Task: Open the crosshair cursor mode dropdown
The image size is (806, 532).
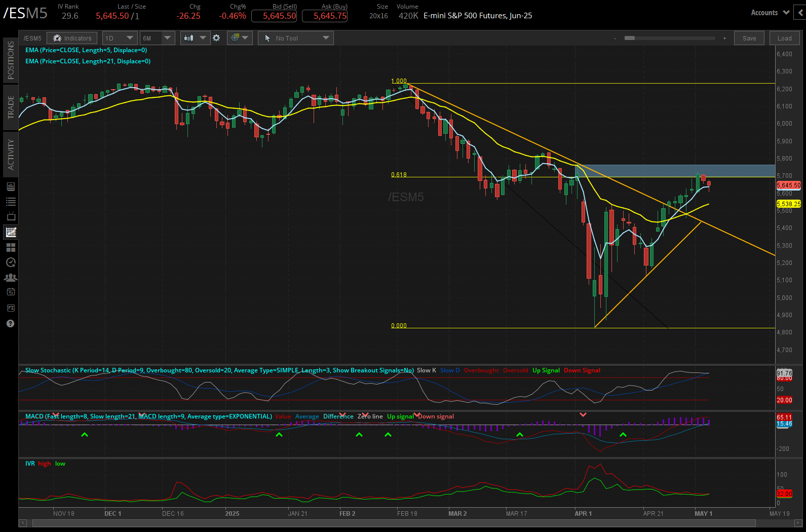Action: (240, 38)
